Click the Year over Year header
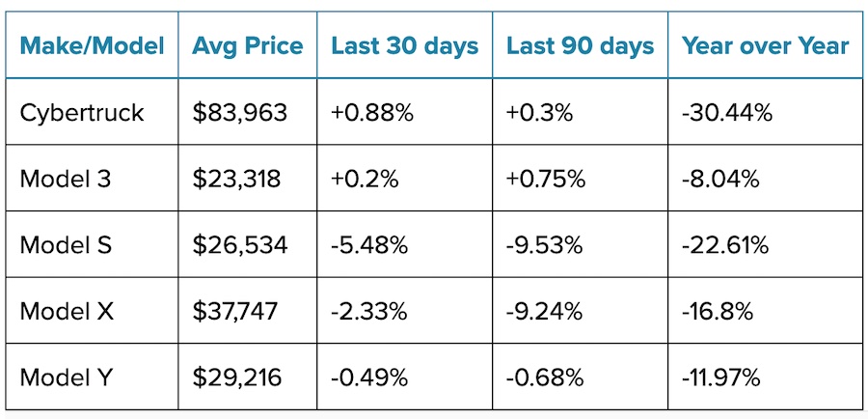The height and width of the screenshot is (419, 868). tap(765, 45)
